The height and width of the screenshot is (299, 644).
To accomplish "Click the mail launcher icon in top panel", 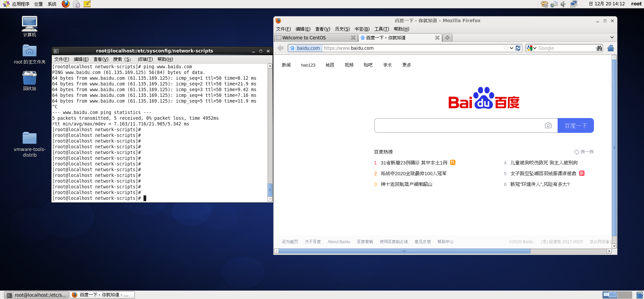I will 77,4.
